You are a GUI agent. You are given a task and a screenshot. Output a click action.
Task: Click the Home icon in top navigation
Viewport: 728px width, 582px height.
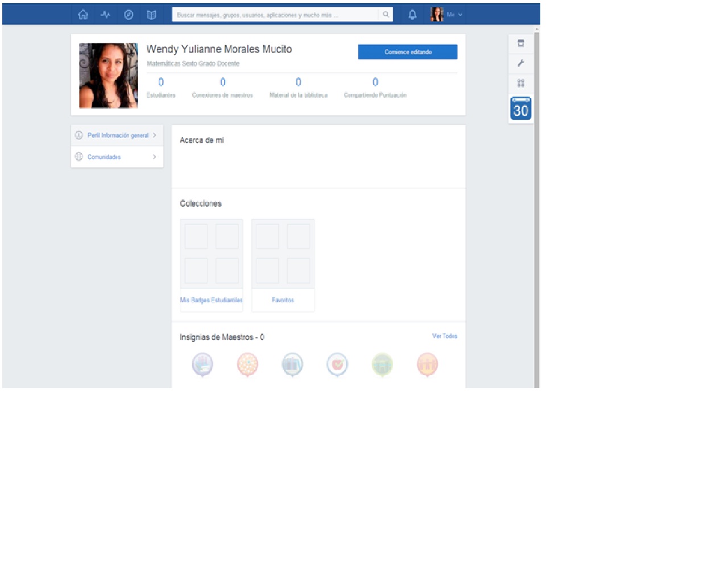pos(83,15)
